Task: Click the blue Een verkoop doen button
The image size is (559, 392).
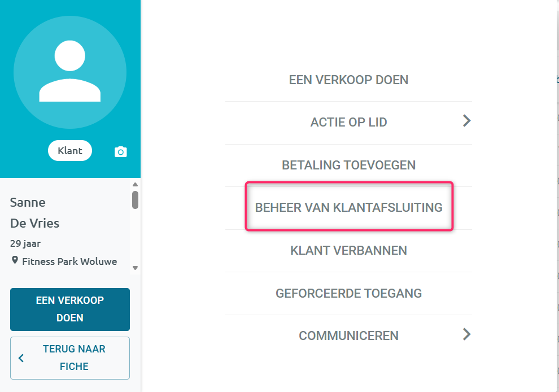Action: click(70, 309)
